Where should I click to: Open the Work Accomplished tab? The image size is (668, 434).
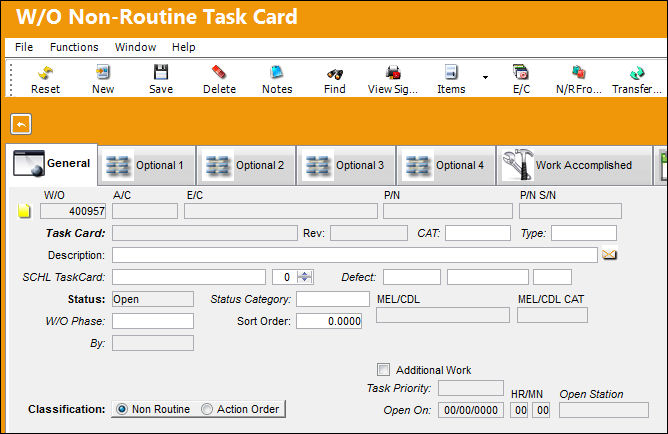(x=574, y=165)
